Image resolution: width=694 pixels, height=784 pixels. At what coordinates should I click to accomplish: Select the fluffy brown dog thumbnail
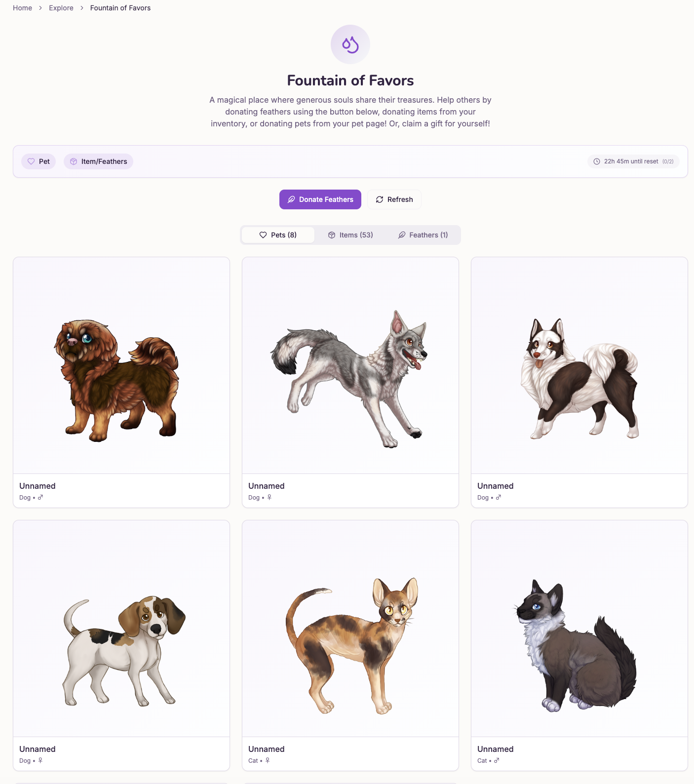[121, 365]
